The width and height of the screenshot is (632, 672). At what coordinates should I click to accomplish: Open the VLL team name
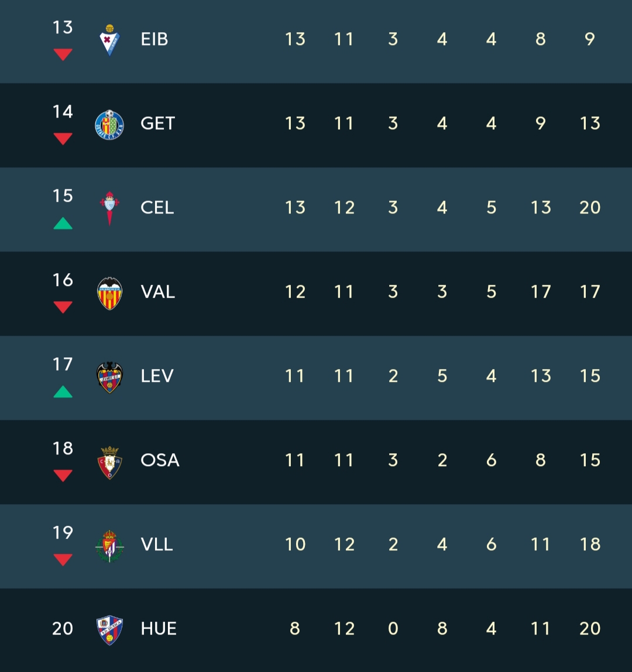tap(157, 545)
